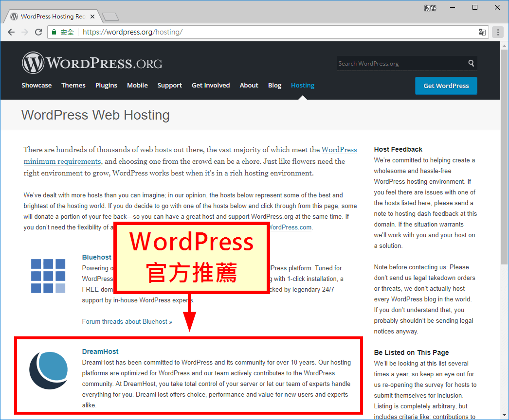Click the scrollbar down arrow

tap(505, 414)
